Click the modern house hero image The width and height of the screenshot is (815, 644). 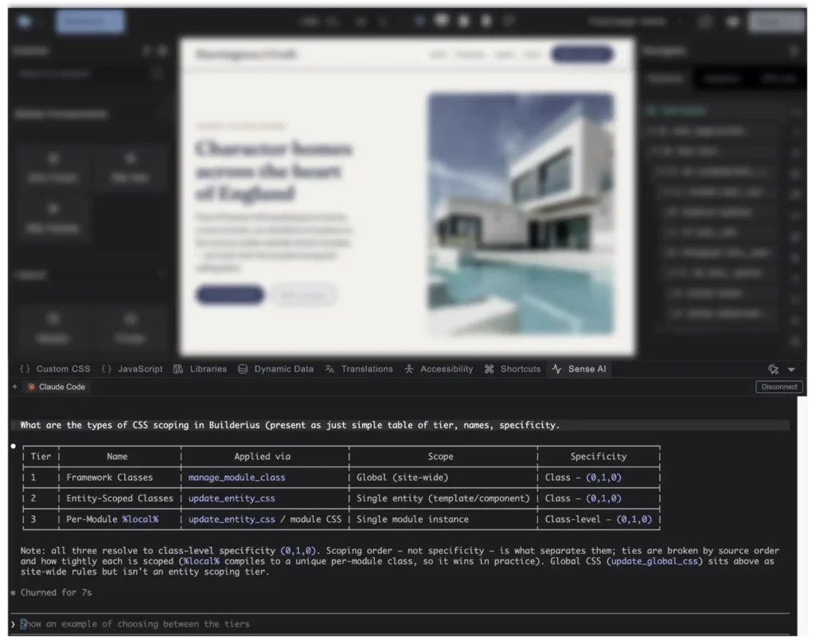point(521,213)
